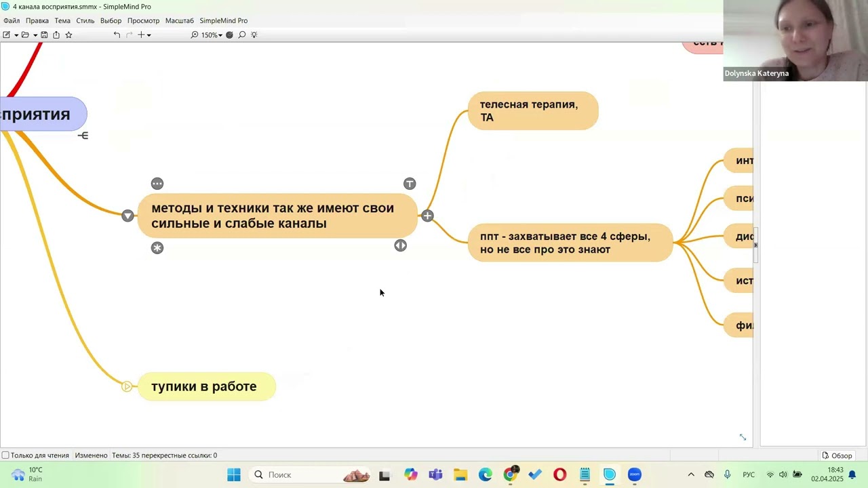868x488 pixels.
Task: Collapse topic with gray down-arrow handle
Action: point(127,216)
